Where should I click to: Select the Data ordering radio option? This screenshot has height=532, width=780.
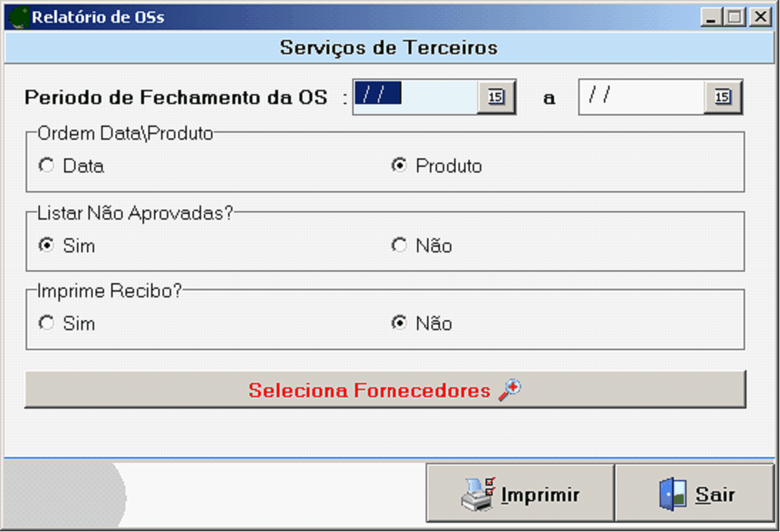pyautogui.click(x=47, y=166)
